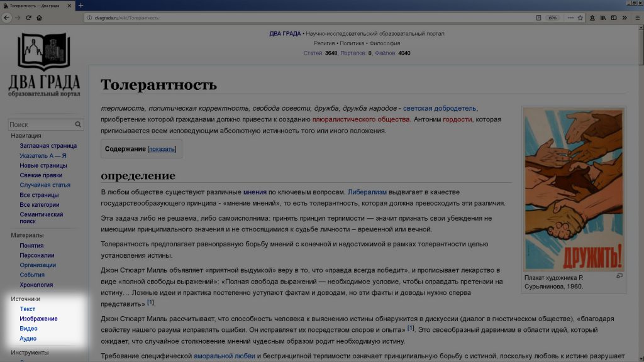Click the search magnifier icon in sidebar

(78, 124)
